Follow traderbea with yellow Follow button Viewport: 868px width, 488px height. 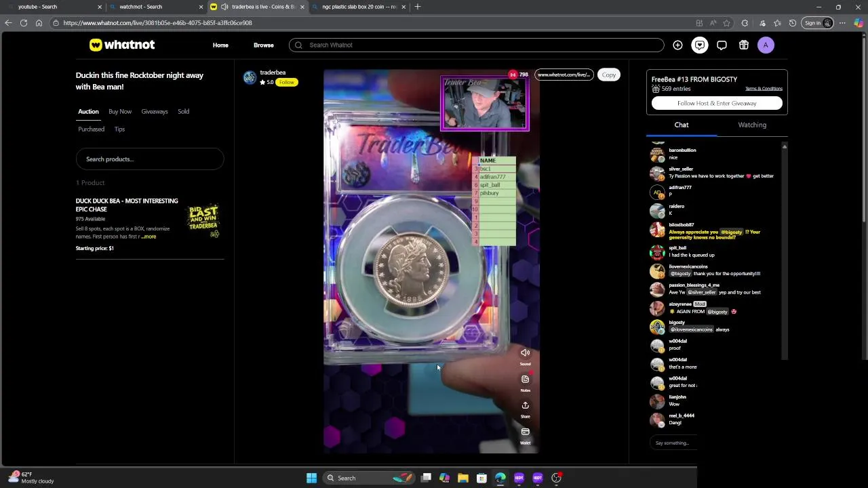(x=287, y=82)
